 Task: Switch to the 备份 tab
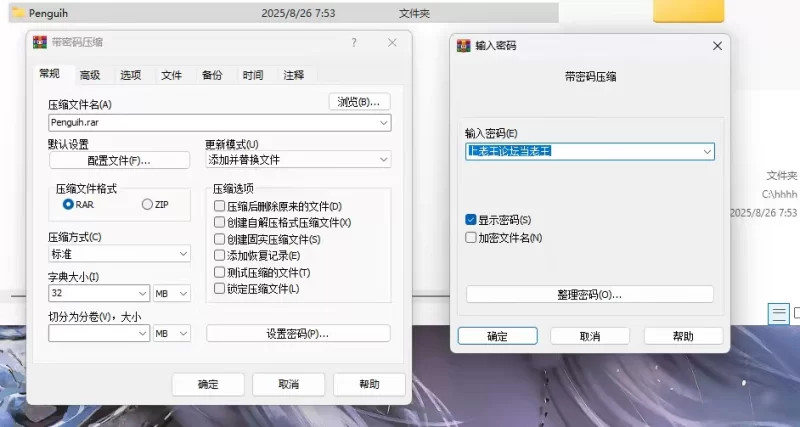point(212,76)
